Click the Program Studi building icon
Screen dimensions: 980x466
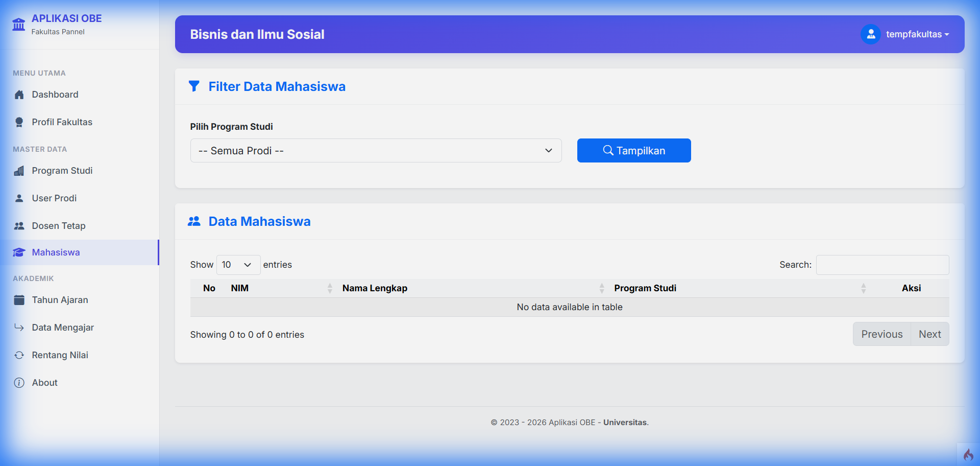coord(19,171)
